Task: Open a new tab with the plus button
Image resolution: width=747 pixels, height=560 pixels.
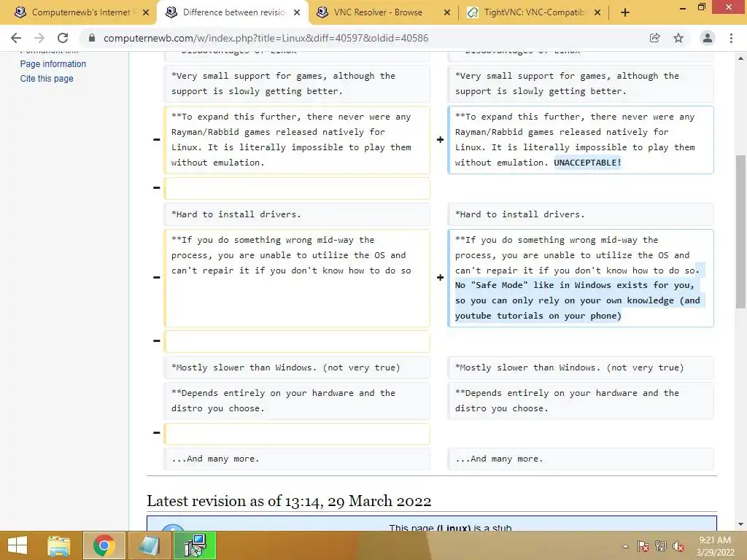Action: [x=625, y=12]
